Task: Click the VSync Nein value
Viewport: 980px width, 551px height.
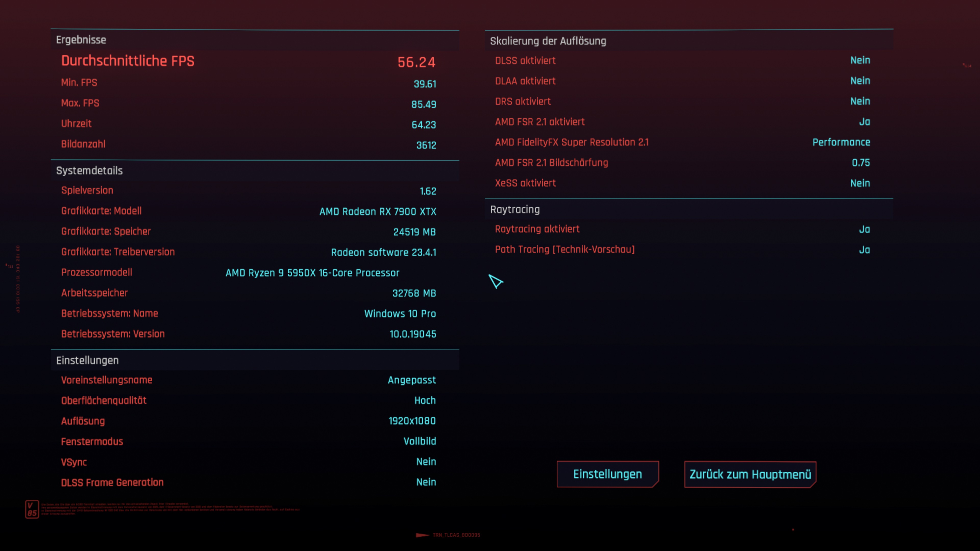Action: click(426, 462)
